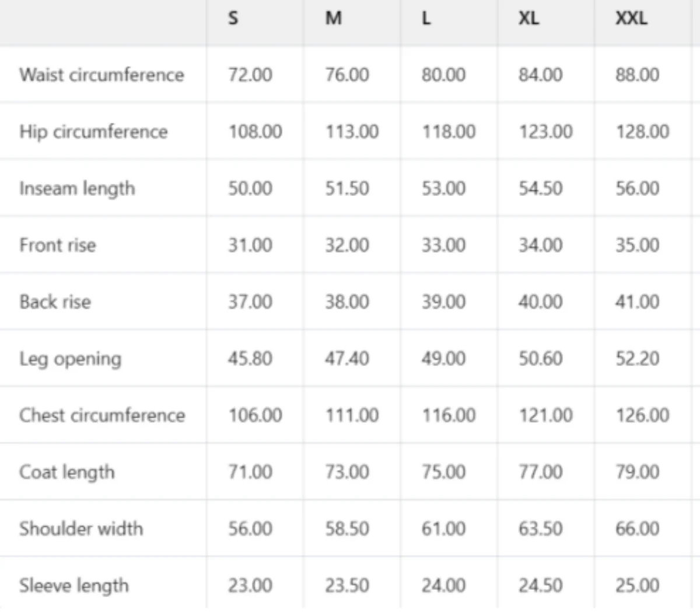Click the Leg opening row label
The image size is (700, 615).
(70, 359)
